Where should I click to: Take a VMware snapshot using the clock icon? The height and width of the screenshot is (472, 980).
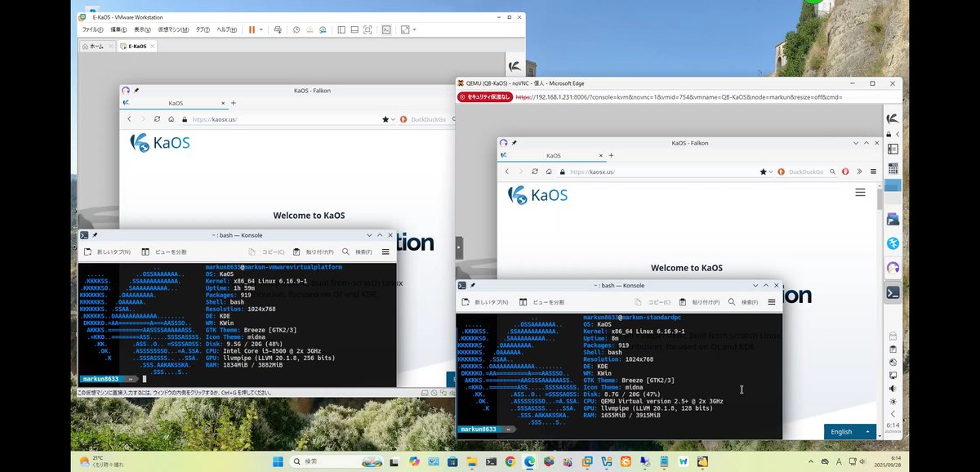point(296,29)
